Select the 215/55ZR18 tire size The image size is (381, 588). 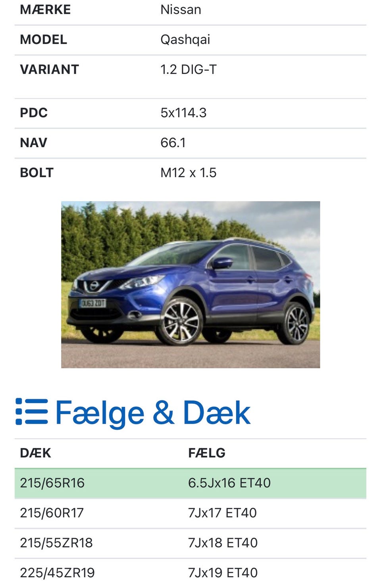coord(56,543)
